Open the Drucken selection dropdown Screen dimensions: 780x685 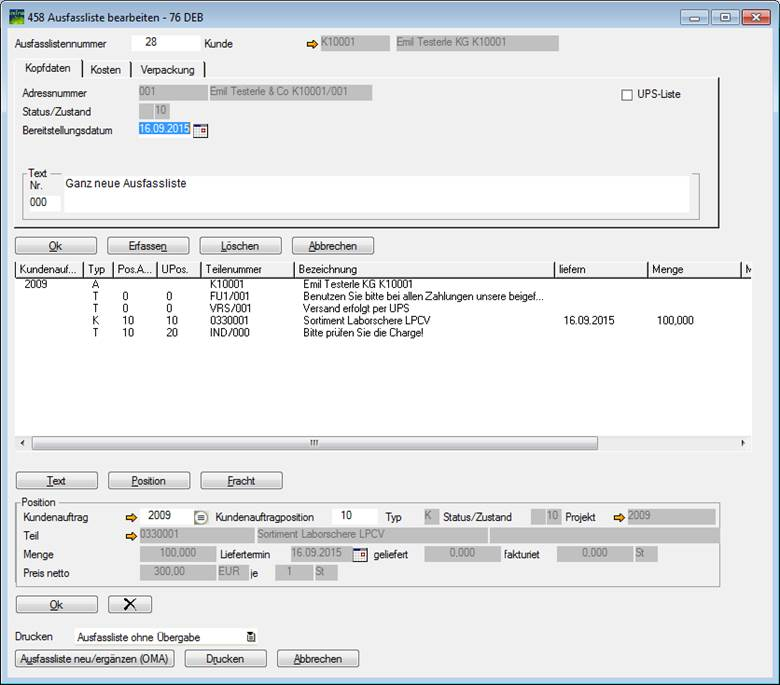pyautogui.click(x=250, y=637)
